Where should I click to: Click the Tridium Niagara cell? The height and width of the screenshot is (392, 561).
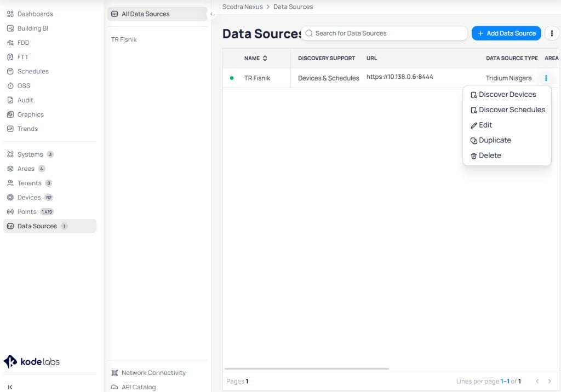[x=508, y=78]
